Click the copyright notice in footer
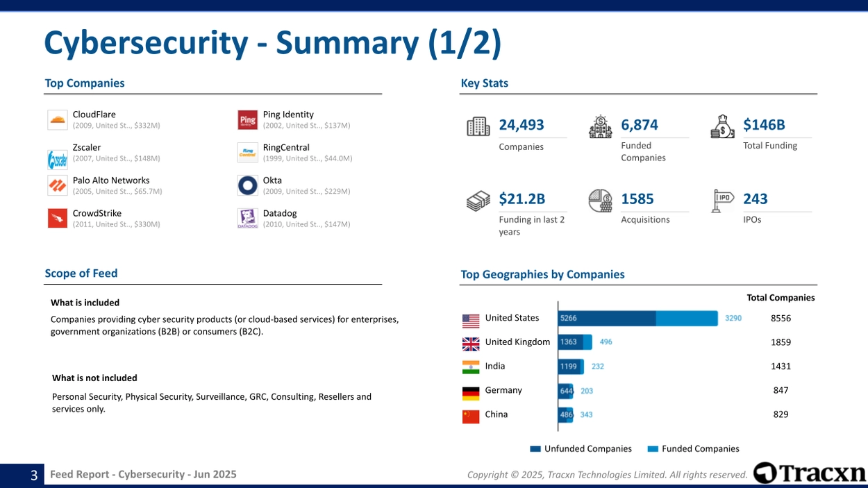The height and width of the screenshot is (488, 868). click(607, 475)
